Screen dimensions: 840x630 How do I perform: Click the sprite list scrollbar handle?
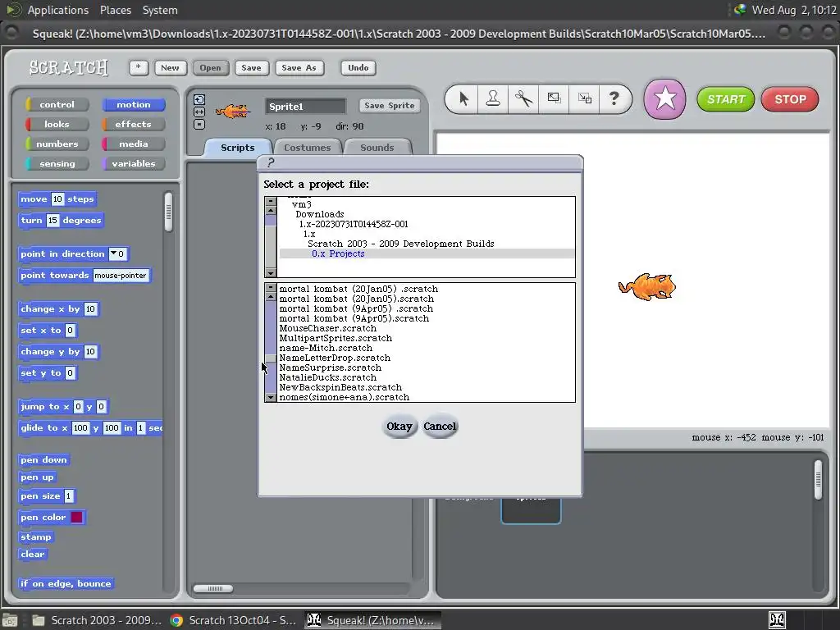point(818,480)
